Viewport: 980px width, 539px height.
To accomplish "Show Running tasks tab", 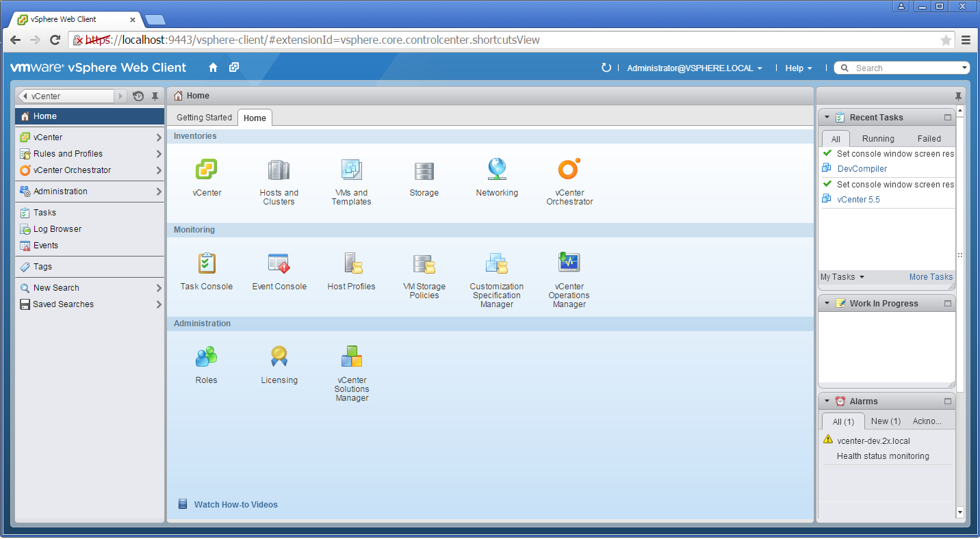I will (x=878, y=139).
